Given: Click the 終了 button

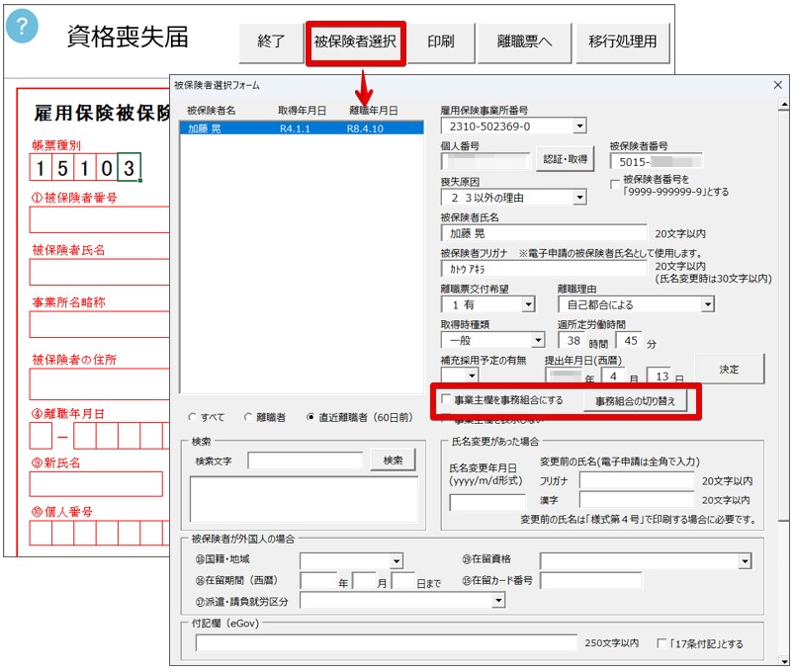Looking at the screenshot, I should tap(271, 42).
